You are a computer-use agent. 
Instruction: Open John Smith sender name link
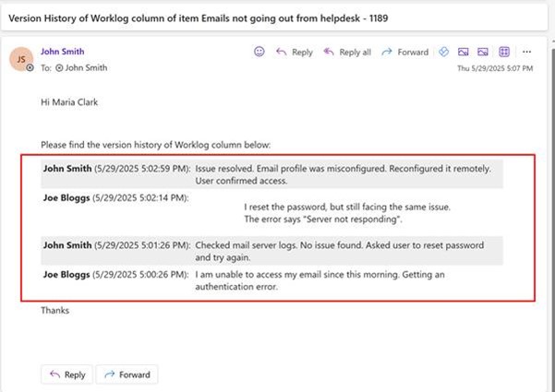[x=62, y=52]
